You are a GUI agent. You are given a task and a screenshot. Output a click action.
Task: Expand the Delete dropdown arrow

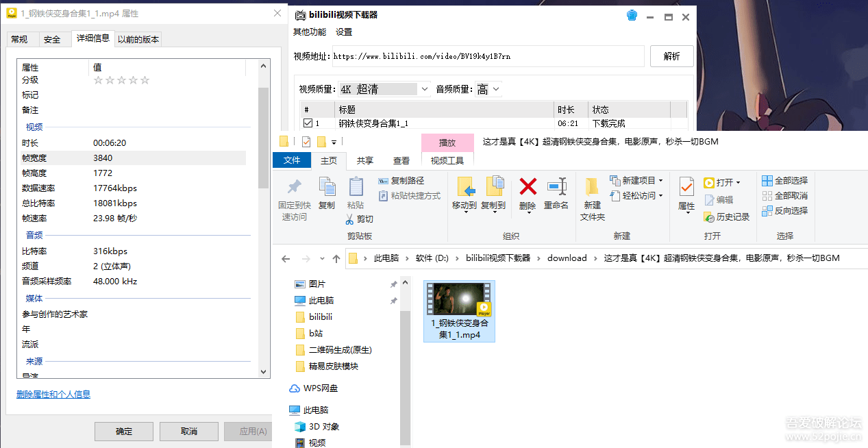pos(528,213)
